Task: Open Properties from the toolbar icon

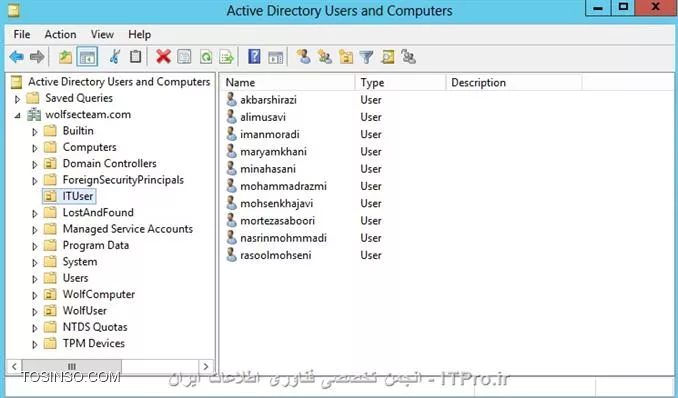Action: pos(184,57)
